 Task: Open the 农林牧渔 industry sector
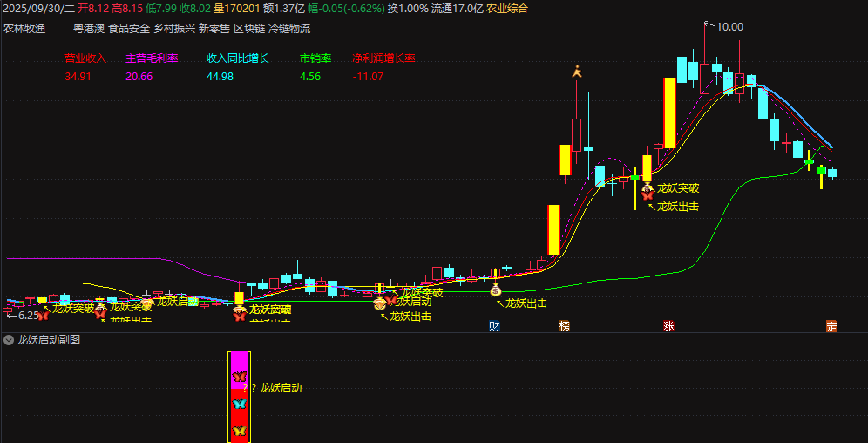coord(24,29)
